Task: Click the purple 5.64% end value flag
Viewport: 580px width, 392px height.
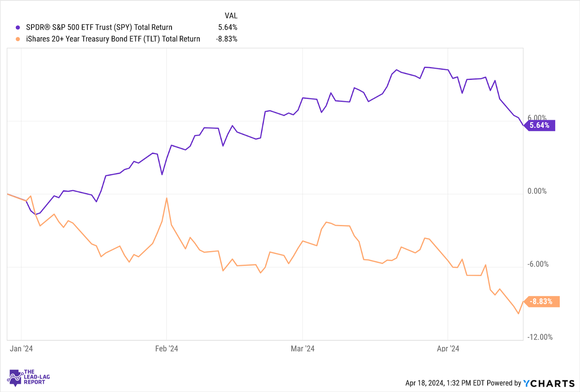Action: 539,126
